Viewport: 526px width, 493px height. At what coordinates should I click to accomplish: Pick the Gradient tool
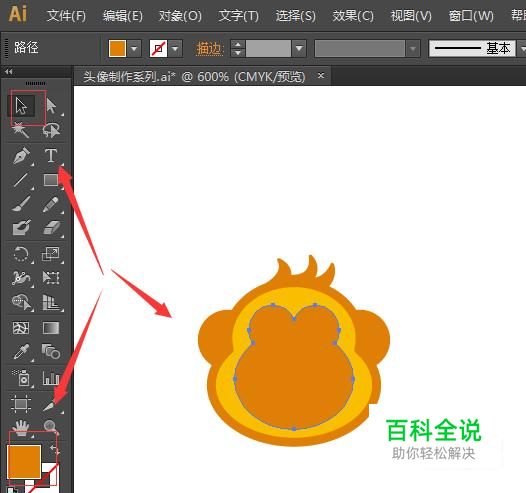[x=51, y=328]
